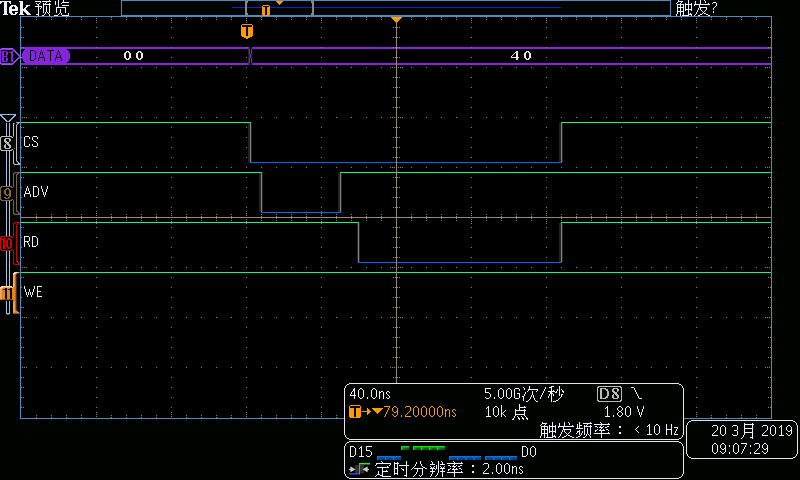Click the 40.0ns horizontal scale readout
The height and width of the screenshot is (480, 800).
click(x=370, y=394)
